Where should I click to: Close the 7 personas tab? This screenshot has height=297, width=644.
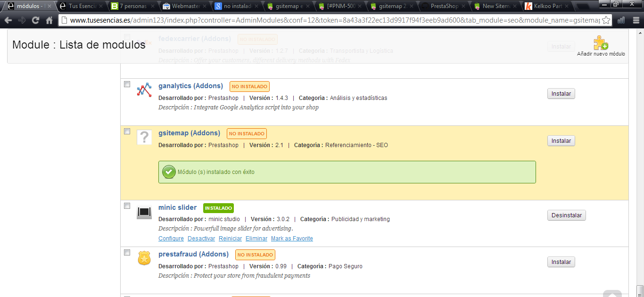click(x=152, y=7)
